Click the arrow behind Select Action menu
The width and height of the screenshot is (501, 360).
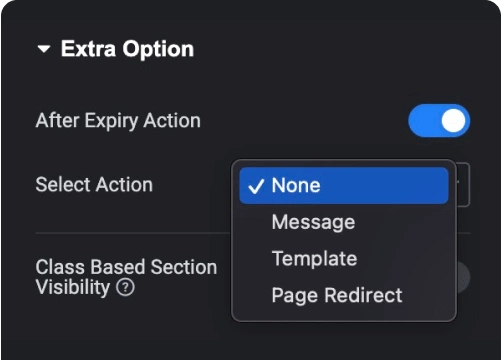pyautogui.click(x=459, y=183)
